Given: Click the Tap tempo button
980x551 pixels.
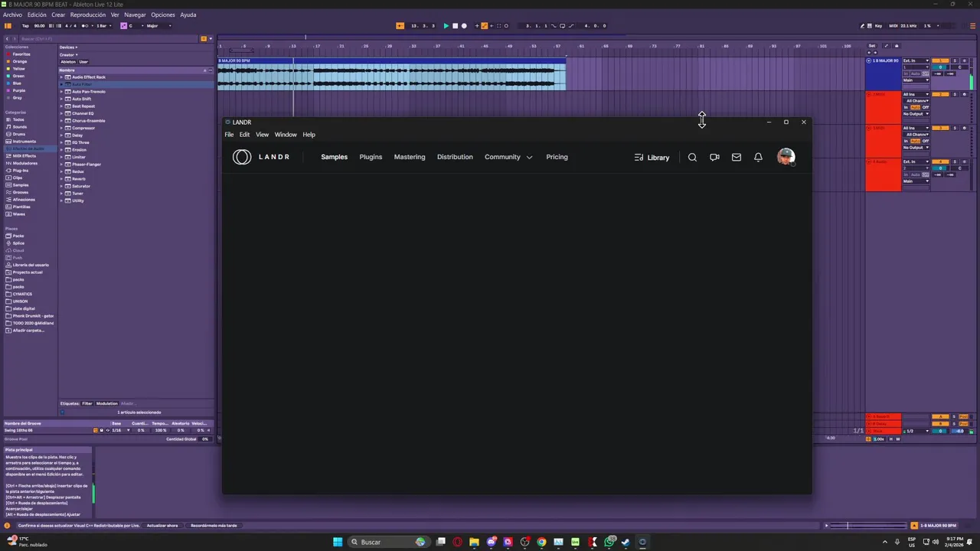Looking at the screenshot, I should coord(25,26).
